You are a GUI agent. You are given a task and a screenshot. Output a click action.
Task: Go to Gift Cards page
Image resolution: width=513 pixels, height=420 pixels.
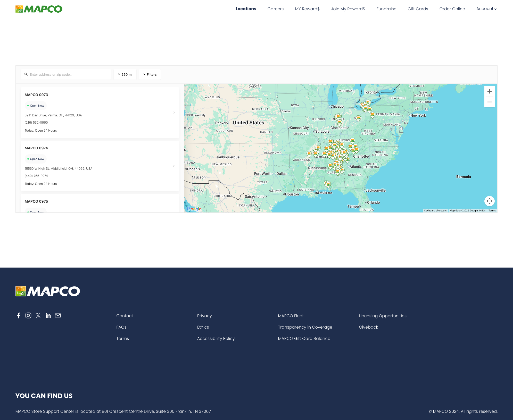(418, 9)
